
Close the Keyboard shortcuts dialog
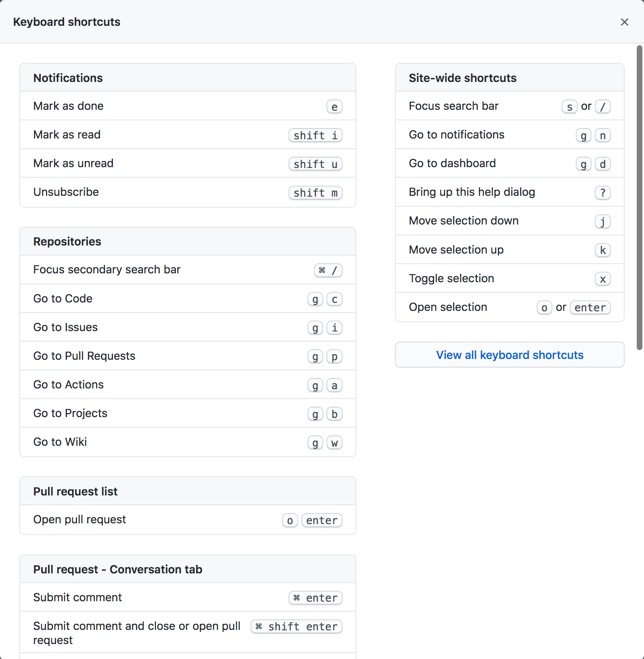pyautogui.click(x=624, y=22)
